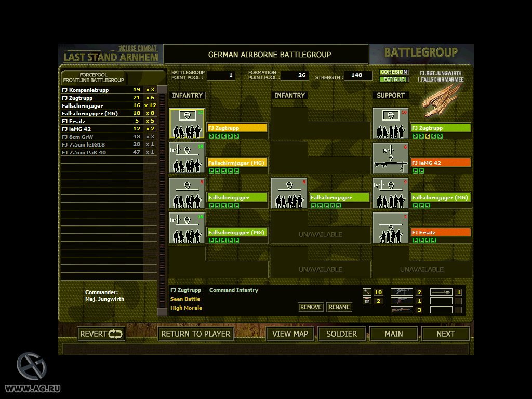Click the Next button
Screen dimensions: 532x399
pyautogui.click(x=445, y=334)
